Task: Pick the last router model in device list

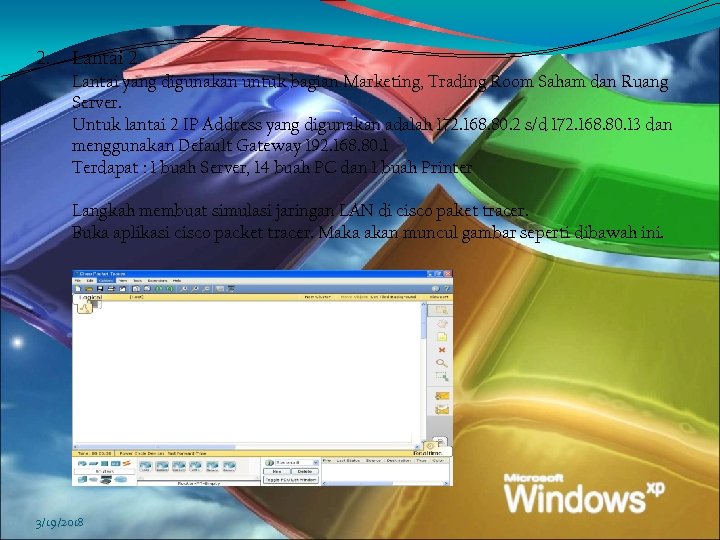Action: coord(229,467)
